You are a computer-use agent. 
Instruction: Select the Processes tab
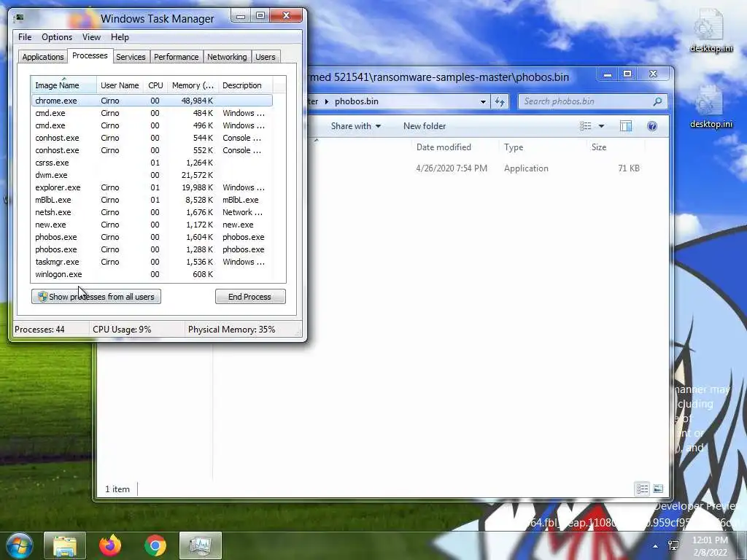point(90,55)
